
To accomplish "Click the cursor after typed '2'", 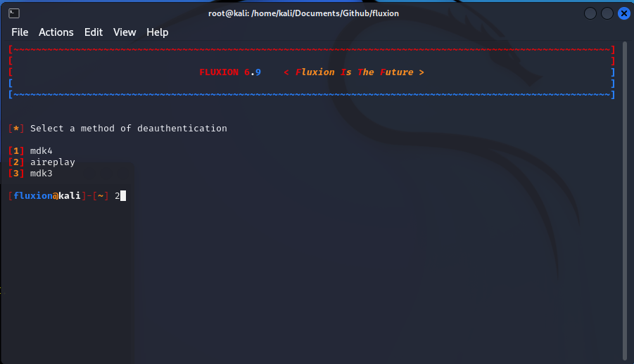I will click(123, 196).
